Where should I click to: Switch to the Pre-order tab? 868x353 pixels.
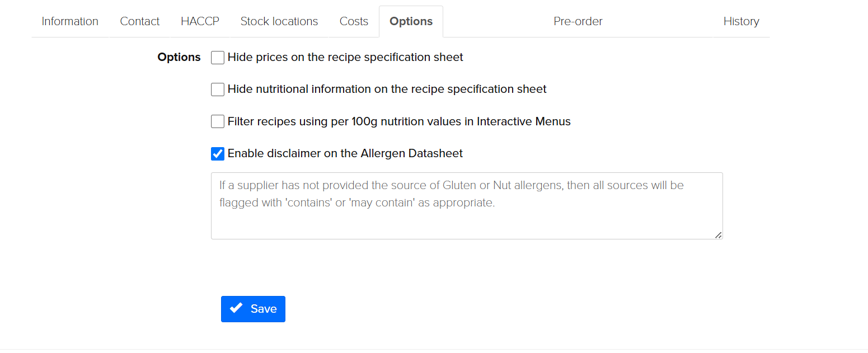(x=578, y=21)
